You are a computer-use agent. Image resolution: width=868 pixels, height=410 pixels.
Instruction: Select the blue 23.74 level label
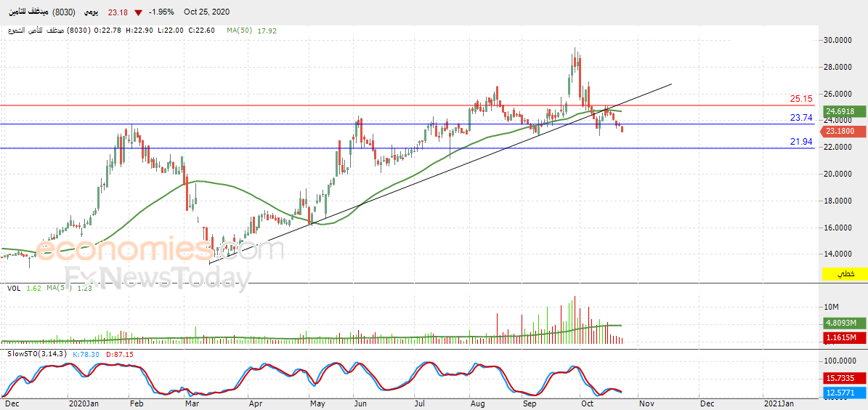coord(801,118)
